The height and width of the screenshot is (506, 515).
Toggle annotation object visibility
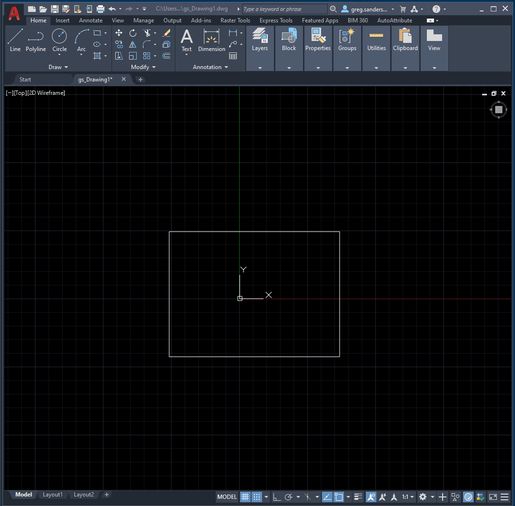(370, 497)
